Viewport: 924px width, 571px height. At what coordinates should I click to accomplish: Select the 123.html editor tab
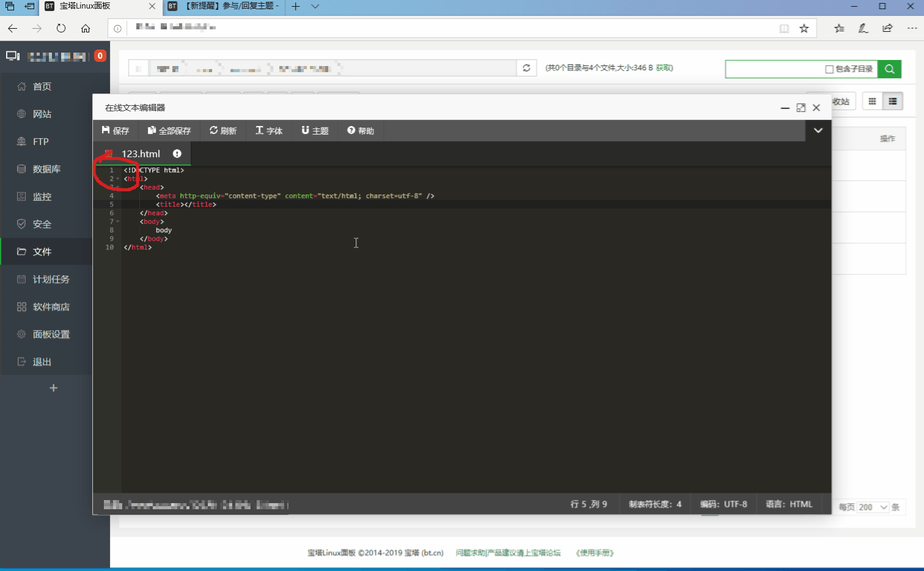142,154
